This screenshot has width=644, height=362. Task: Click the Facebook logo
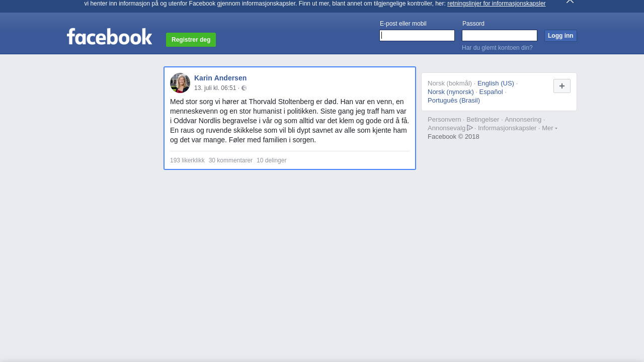coord(109,37)
